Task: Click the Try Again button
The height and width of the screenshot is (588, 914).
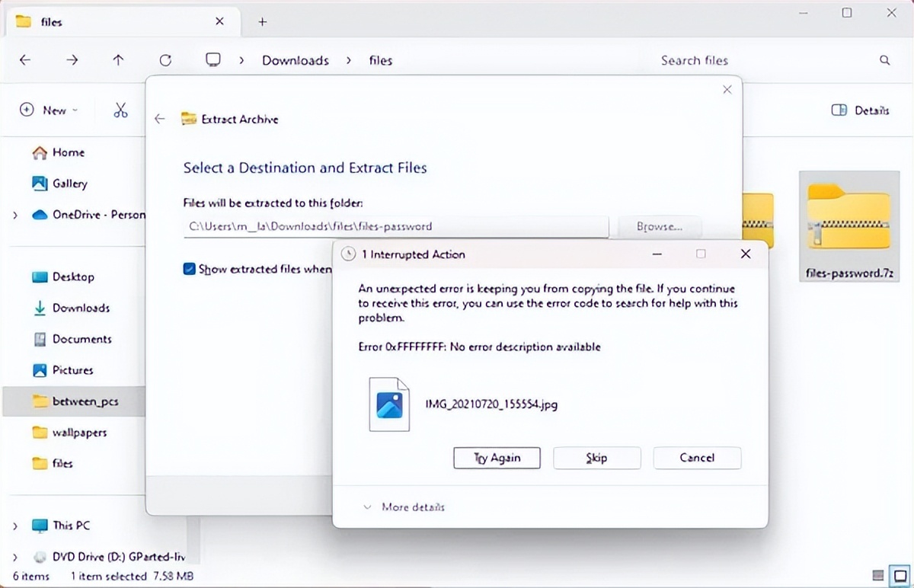Action: (497, 458)
